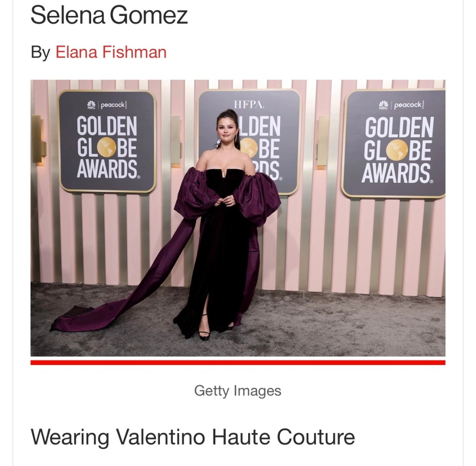Viewport: 476px width, 466px height.
Task: Click the black platform sandal in photo
Action: tap(204, 328)
